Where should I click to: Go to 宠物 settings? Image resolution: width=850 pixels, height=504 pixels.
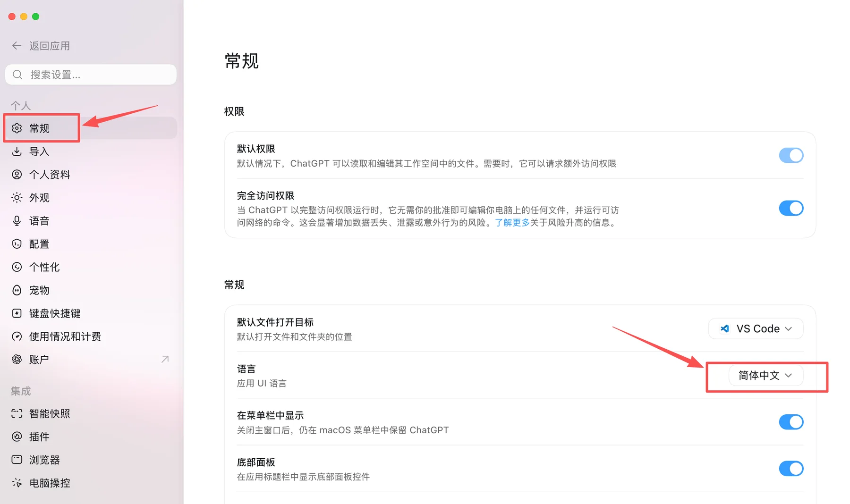pyautogui.click(x=91, y=290)
